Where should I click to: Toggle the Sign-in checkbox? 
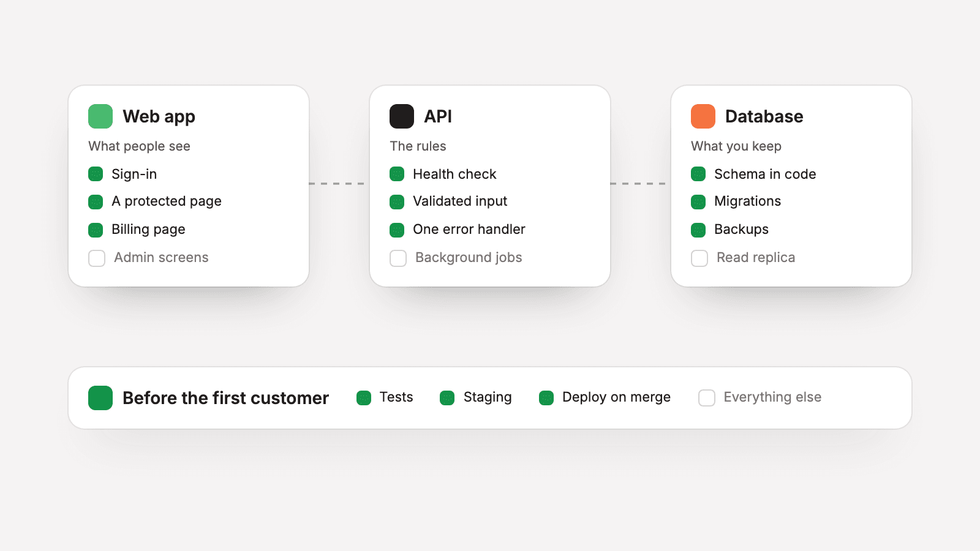(x=96, y=174)
